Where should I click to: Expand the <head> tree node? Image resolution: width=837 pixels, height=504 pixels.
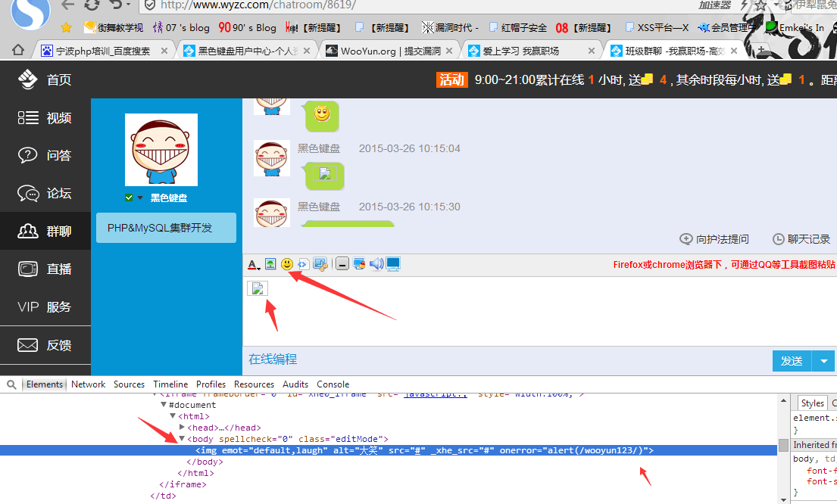click(x=182, y=428)
